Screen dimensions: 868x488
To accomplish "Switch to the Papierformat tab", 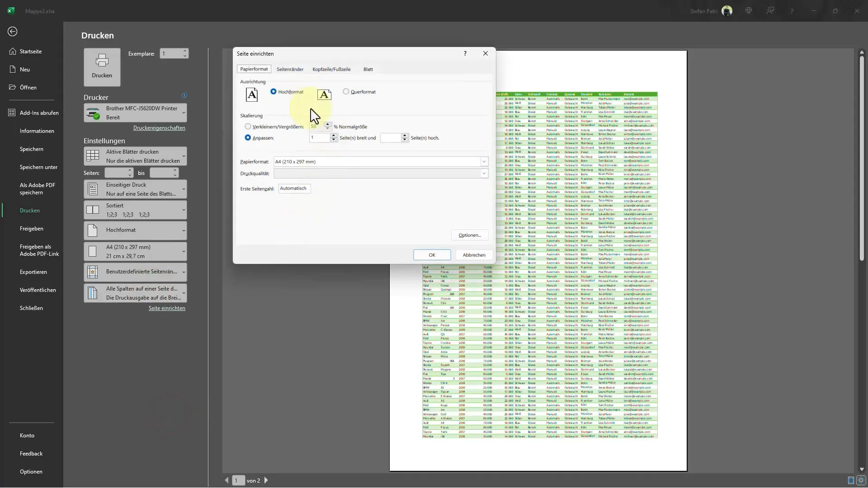I will pyautogui.click(x=254, y=69).
